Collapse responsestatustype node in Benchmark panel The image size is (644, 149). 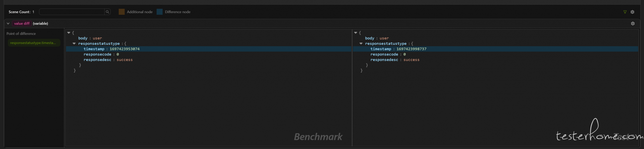pyautogui.click(x=74, y=44)
